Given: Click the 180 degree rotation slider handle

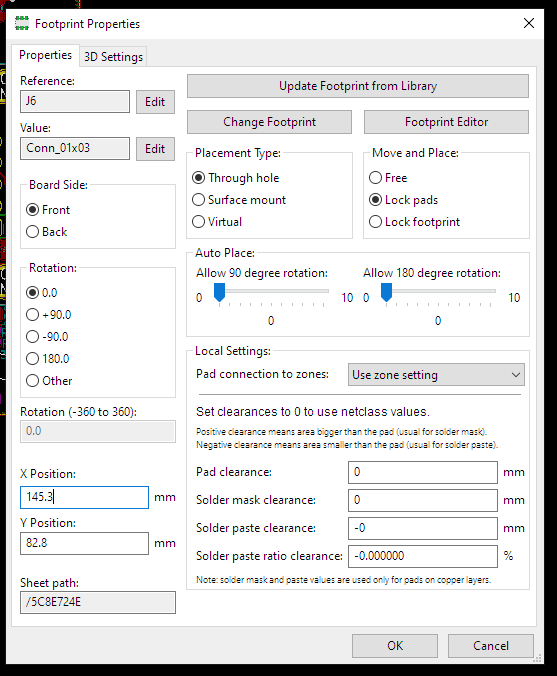Looking at the screenshot, I should tap(386, 293).
